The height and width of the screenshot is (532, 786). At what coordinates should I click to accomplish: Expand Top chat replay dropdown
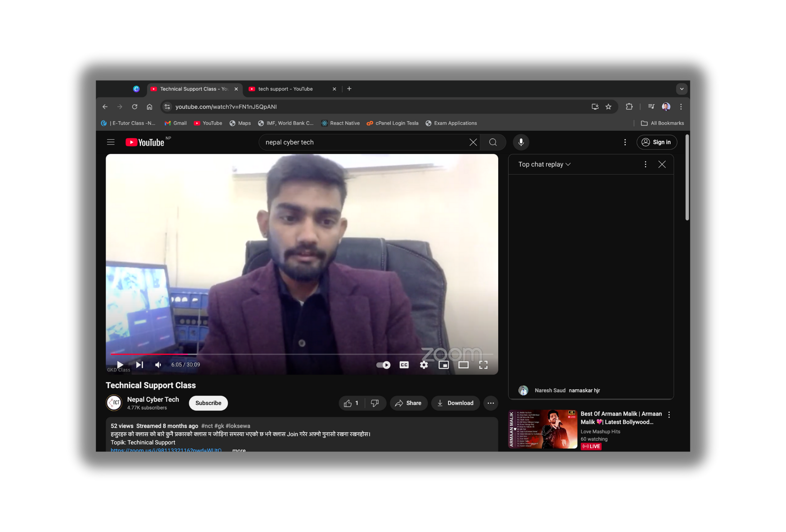[x=544, y=164]
